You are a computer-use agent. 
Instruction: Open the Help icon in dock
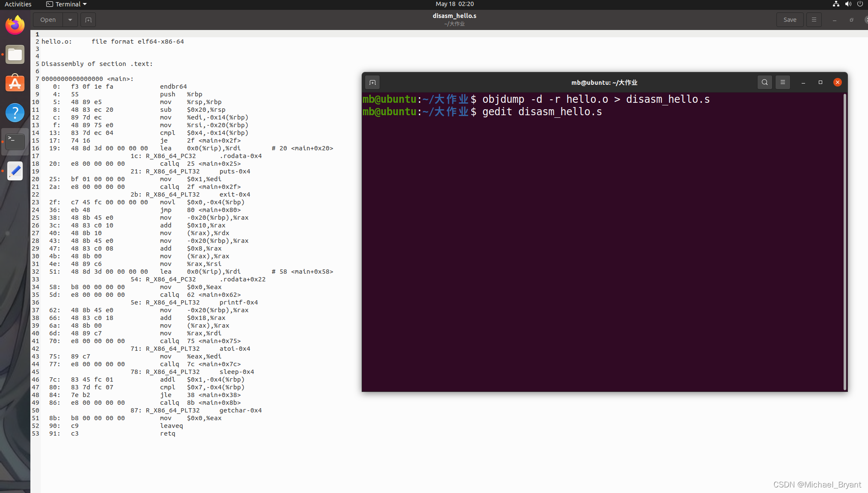15,113
